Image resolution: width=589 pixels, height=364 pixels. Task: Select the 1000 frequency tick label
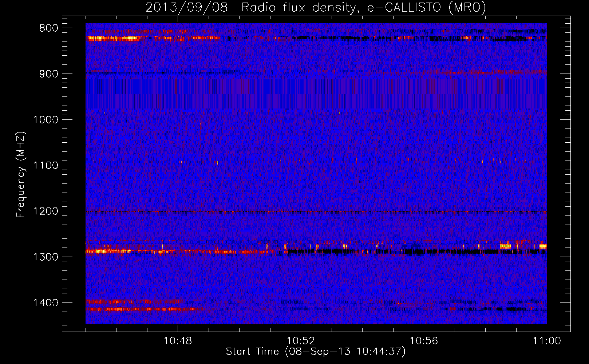(x=46, y=120)
